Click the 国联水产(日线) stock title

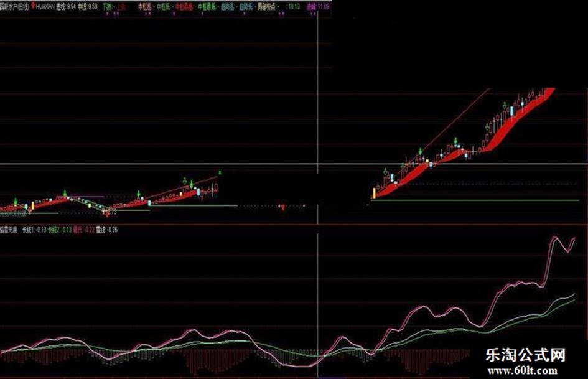(14, 6)
